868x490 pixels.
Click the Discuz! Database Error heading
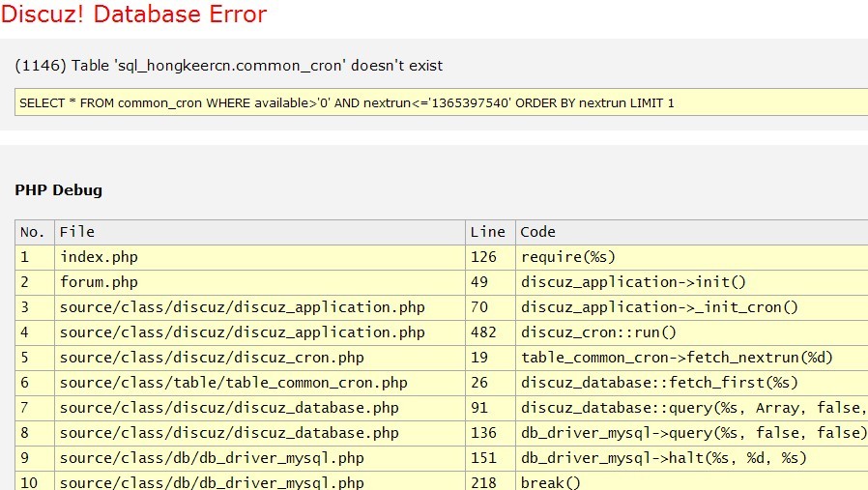tap(134, 14)
